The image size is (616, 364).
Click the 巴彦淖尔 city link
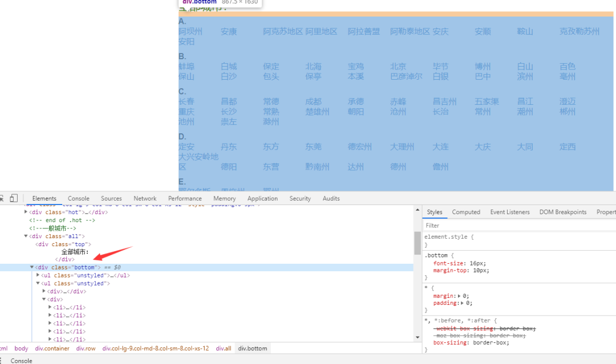tap(406, 76)
